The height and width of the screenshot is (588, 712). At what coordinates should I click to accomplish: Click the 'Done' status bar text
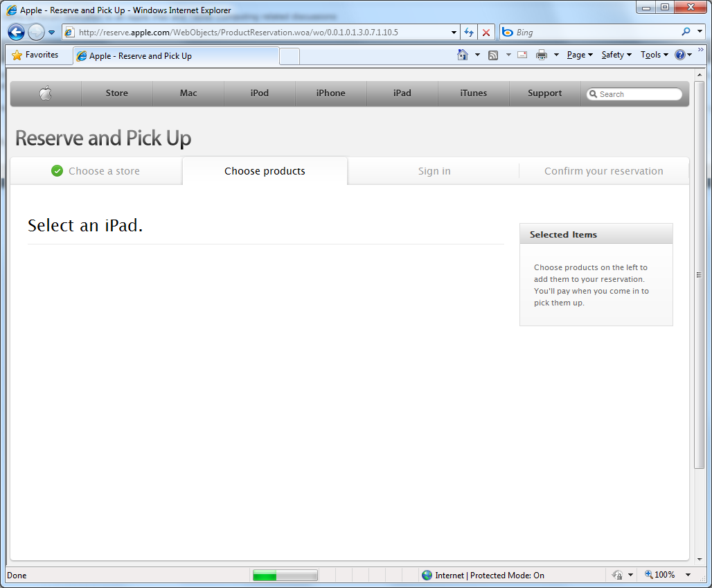click(x=17, y=576)
